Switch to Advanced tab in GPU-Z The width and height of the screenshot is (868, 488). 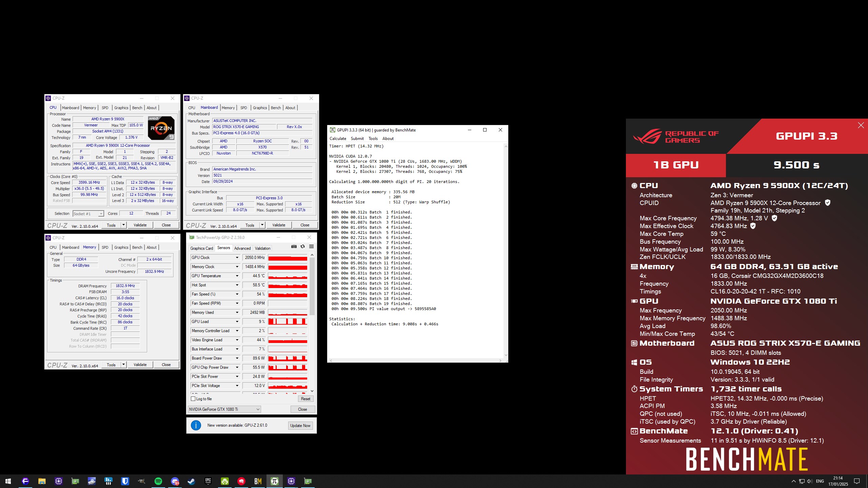coord(242,248)
